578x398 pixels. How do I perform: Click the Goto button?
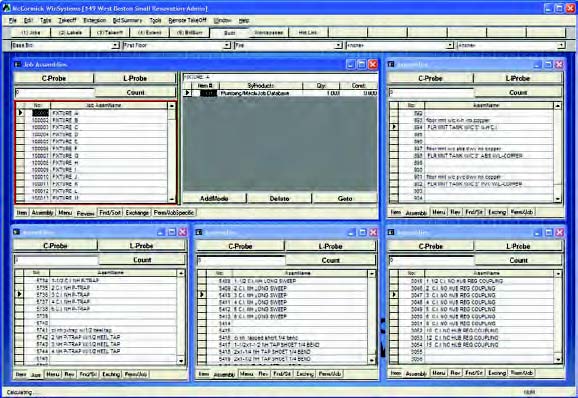pos(345,198)
